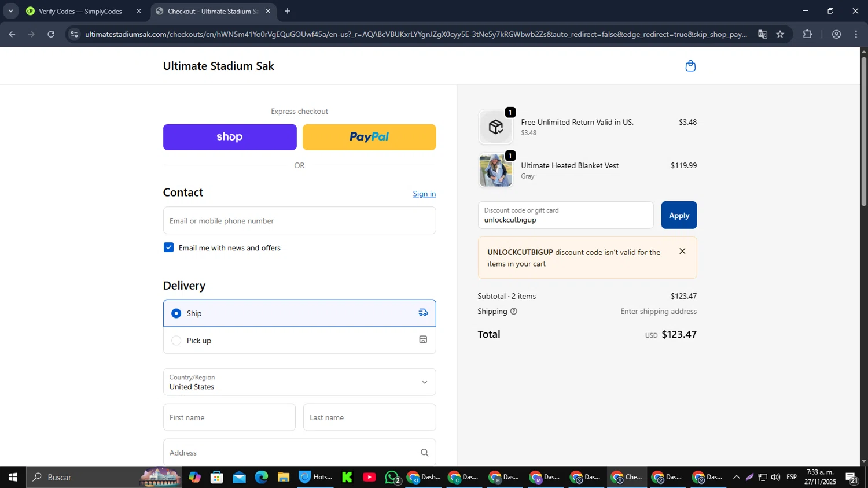
Task: Follow the Sign in link
Action: coord(424,194)
